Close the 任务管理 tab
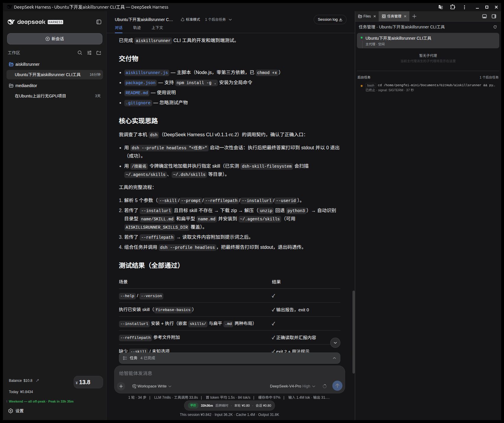 [x=405, y=16]
